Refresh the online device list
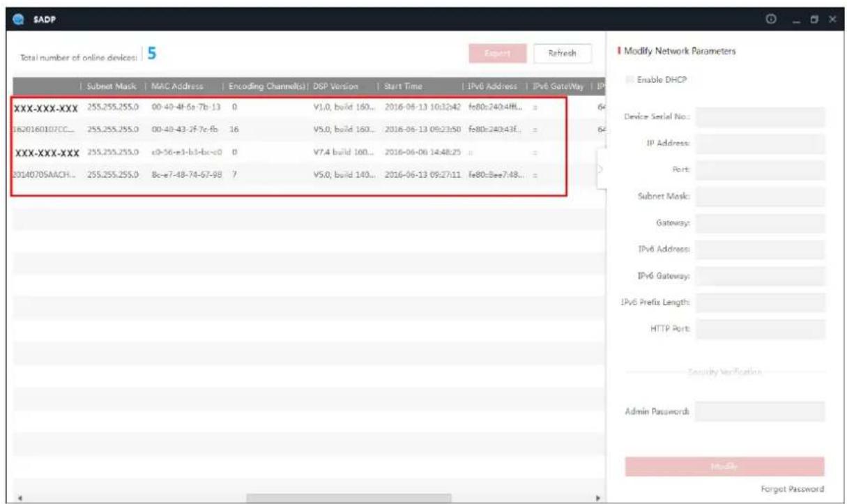Image resolution: width=847 pixels, height=504 pixels. (562, 53)
